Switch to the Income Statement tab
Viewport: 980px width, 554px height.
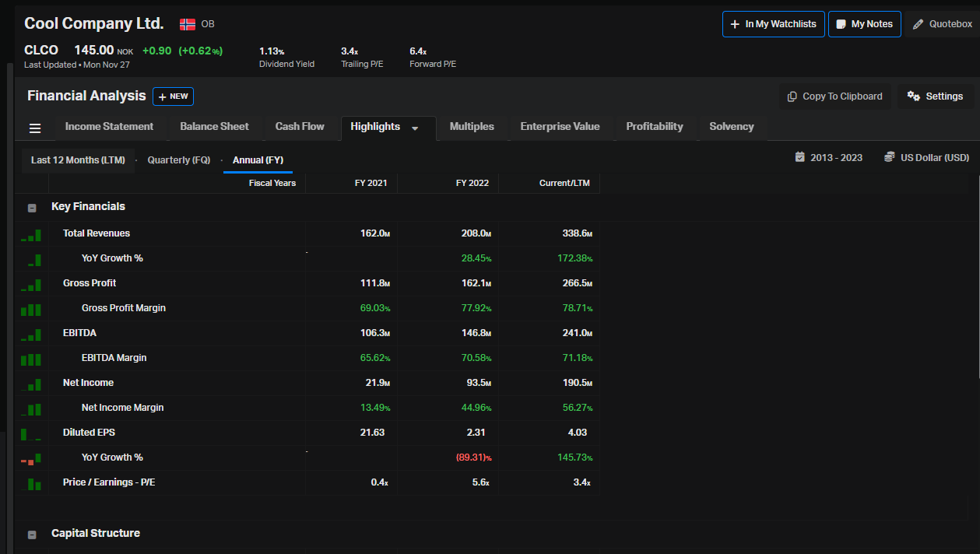pos(109,127)
